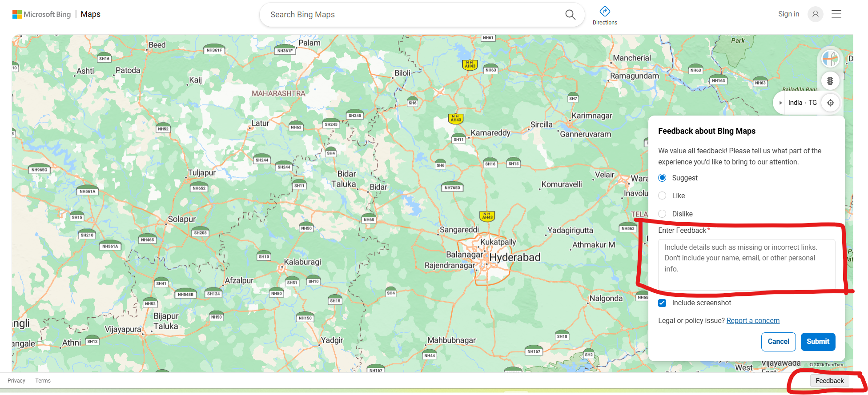Click the Tuljapur label
Screen dimensions: 868x395
[201, 173]
